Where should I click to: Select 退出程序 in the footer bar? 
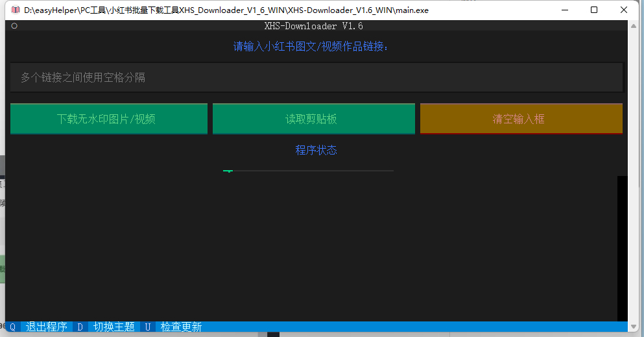[x=47, y=327]
